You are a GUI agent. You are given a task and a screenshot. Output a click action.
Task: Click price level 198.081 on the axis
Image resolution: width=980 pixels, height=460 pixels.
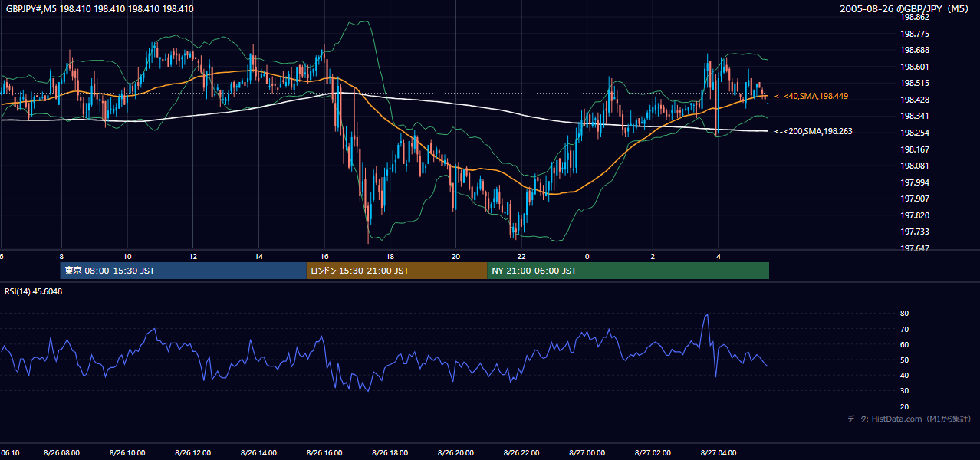(x=915, y=166)
